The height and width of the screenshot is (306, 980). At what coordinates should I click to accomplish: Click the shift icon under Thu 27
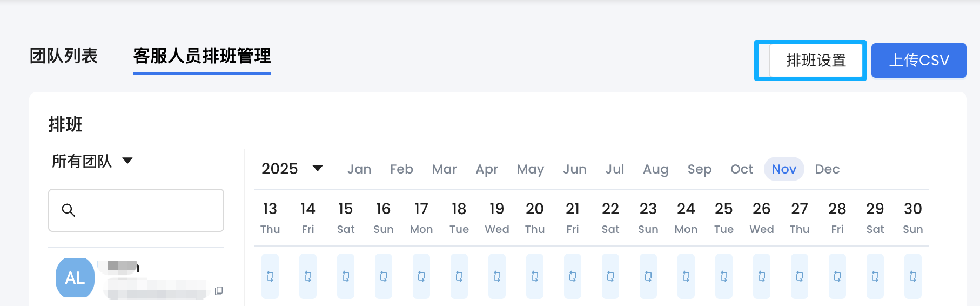point(800,276)
